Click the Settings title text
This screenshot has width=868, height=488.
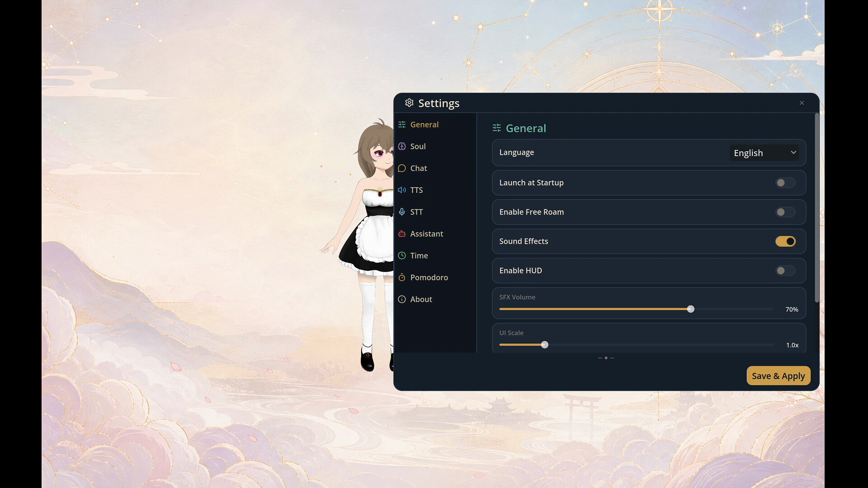pos(439,103)
